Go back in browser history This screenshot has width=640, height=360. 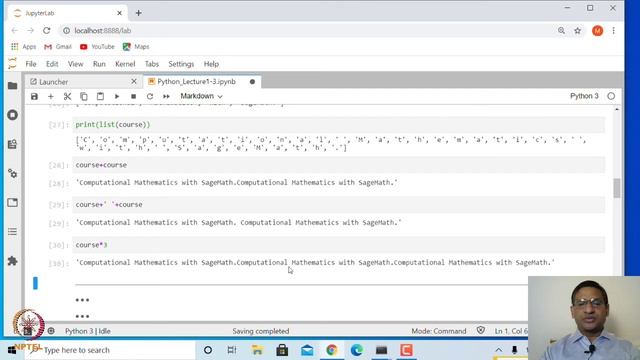(x=15, y=31)
